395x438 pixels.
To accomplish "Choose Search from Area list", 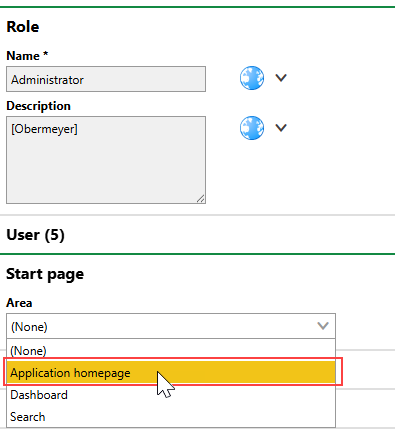I will point(171,417).
